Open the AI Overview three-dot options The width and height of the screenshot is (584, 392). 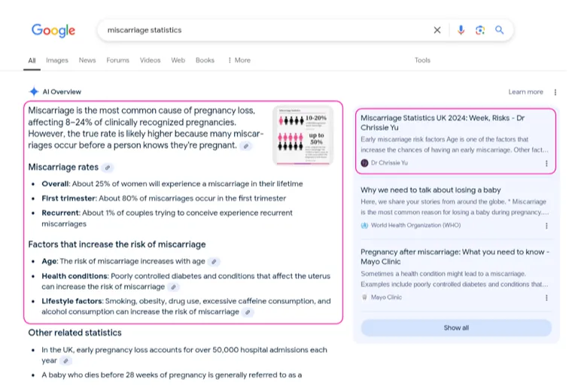pos(555,93)
